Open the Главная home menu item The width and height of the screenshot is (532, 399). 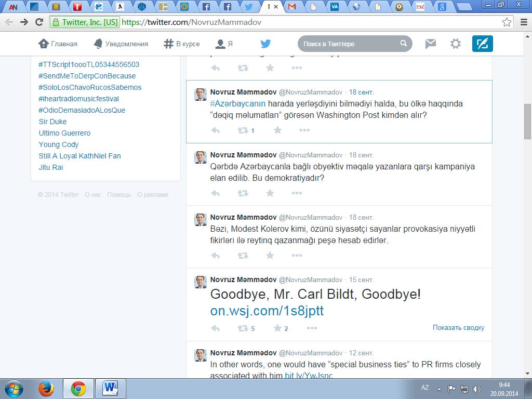(x=58, y=44)
